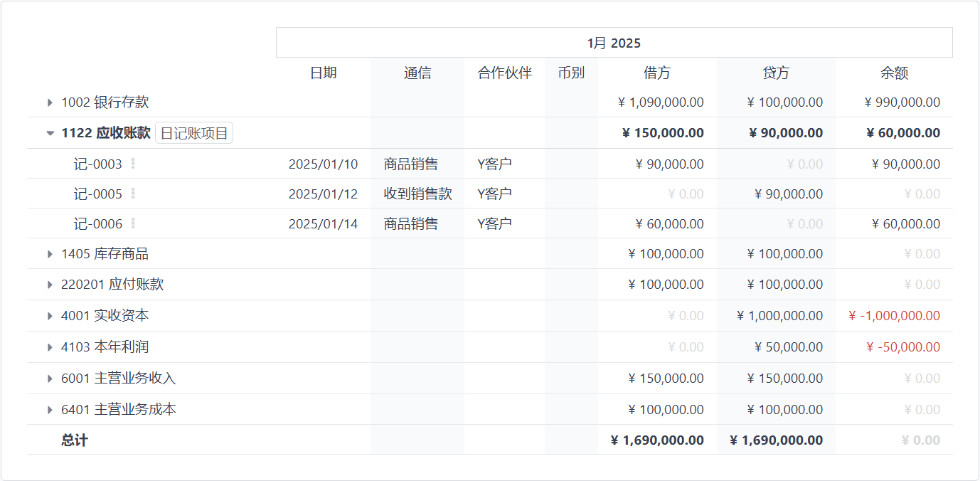Image resolution: width=980 pixels, height=481 pixels.
Task: Open the kebab menu beside 记-0005
Action: pyautogui.click(x=133, y=194)
